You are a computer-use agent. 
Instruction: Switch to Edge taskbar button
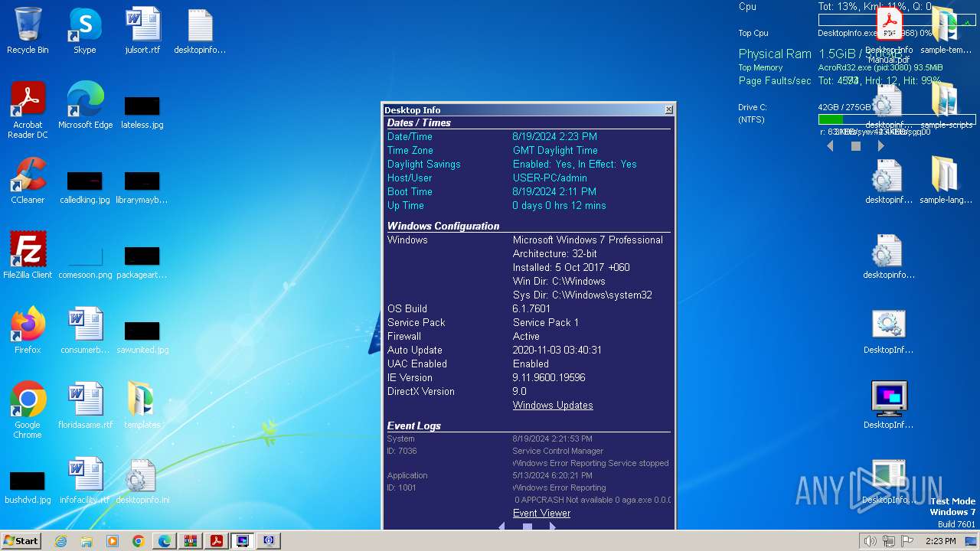tap(165, 541)
